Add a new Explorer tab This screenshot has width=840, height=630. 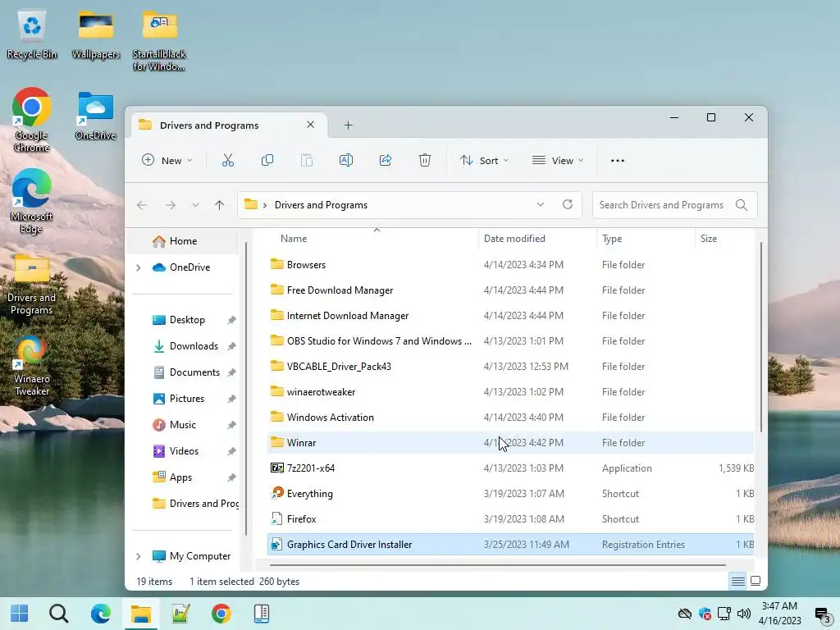pyautogui.click(x=348, y=125)
